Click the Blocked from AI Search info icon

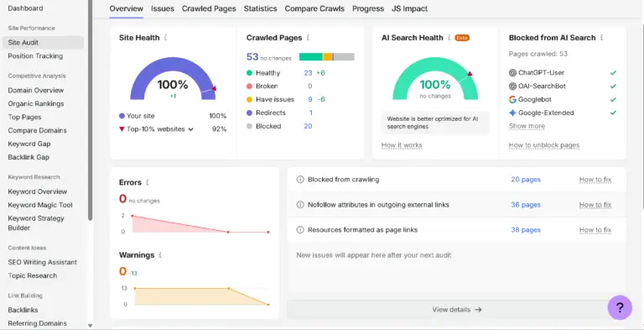coord(602,38)
